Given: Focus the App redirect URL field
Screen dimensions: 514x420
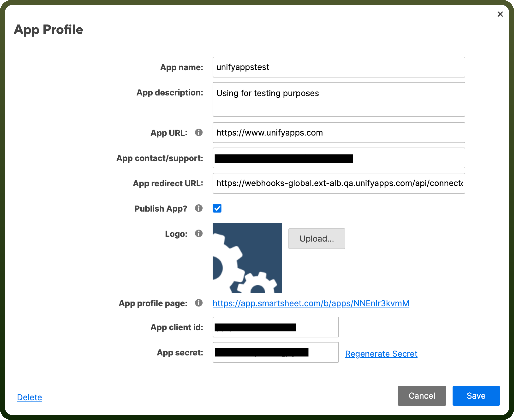Looking at the screenshot, I should (339, 183).
